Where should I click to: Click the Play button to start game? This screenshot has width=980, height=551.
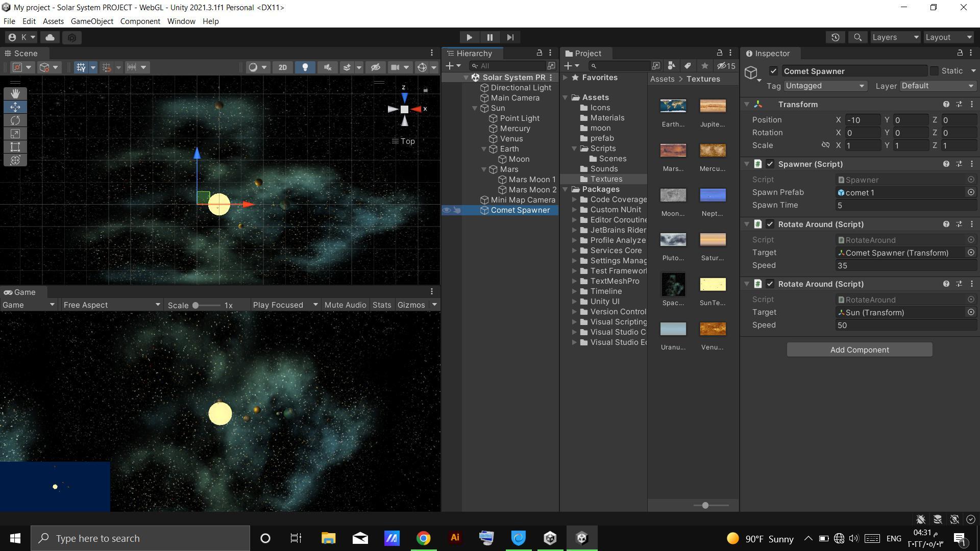click(x=469, y=37)
